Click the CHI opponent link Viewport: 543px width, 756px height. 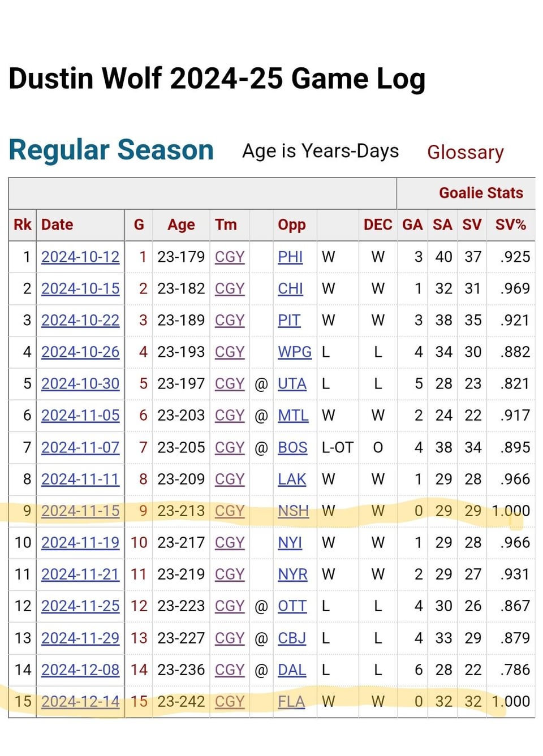290,288
